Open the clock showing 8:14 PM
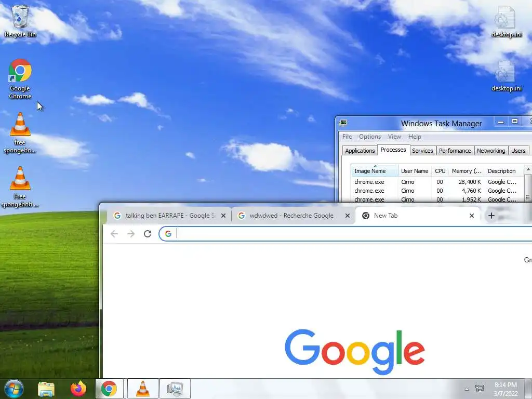Screen dimensions: 532x399 (x=506, y=389)
